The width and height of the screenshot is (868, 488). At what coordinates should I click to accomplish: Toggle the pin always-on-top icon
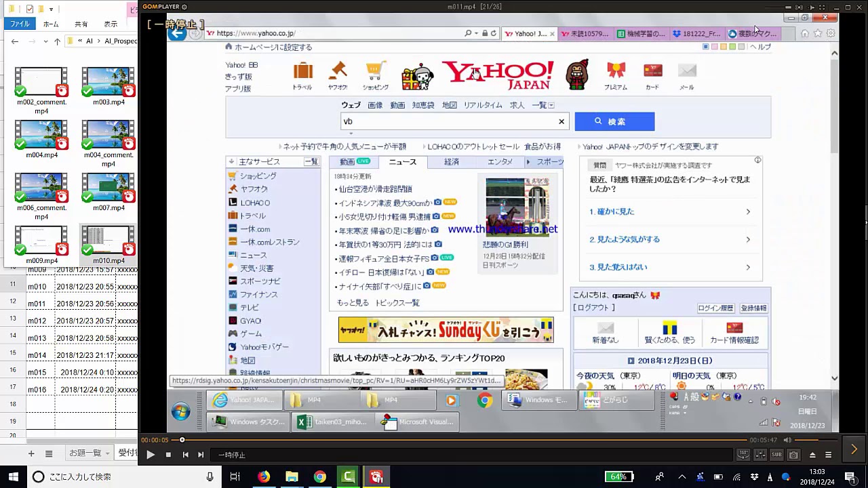(x=812, y=7)
